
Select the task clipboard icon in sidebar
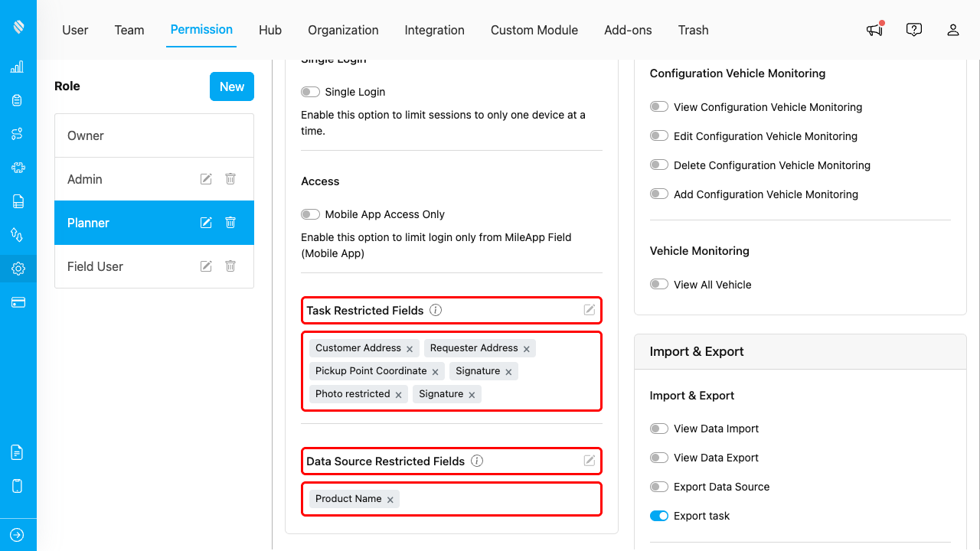click(18, 99)
